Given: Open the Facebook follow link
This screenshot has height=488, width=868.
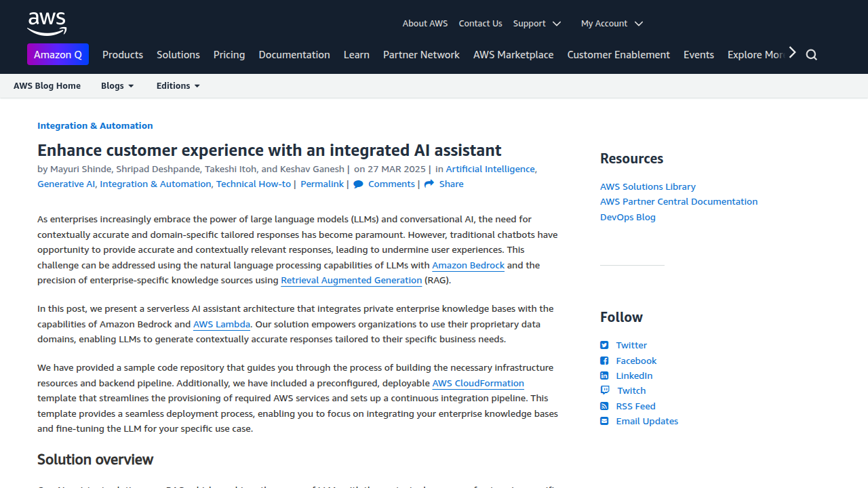Looking at the screenshot, I should 636,361.
